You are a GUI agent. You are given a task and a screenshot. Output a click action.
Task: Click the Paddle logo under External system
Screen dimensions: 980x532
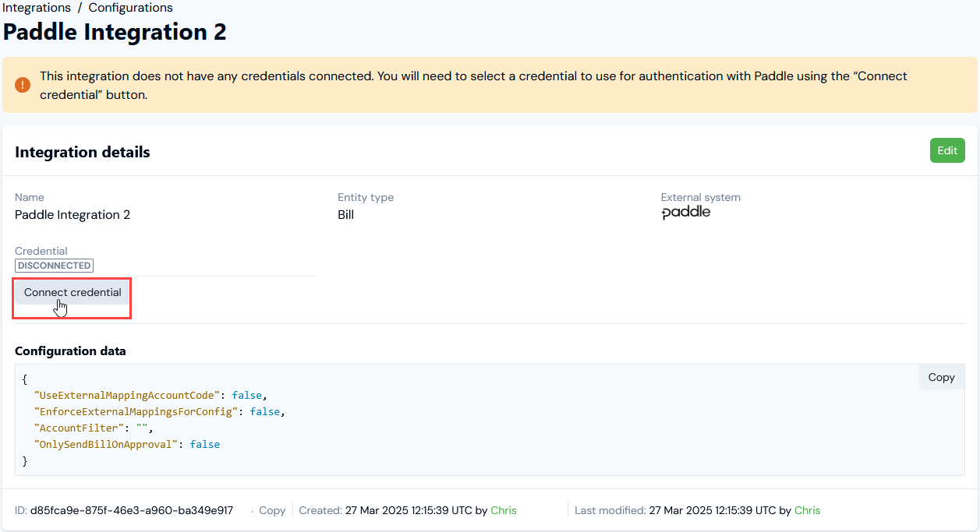click(686, 212)
